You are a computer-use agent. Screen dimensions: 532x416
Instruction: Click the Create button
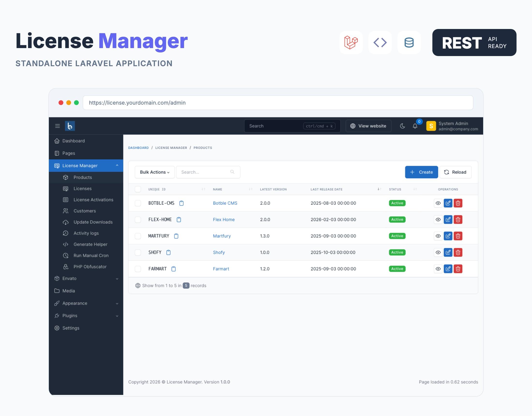click(x=421, y=172)
